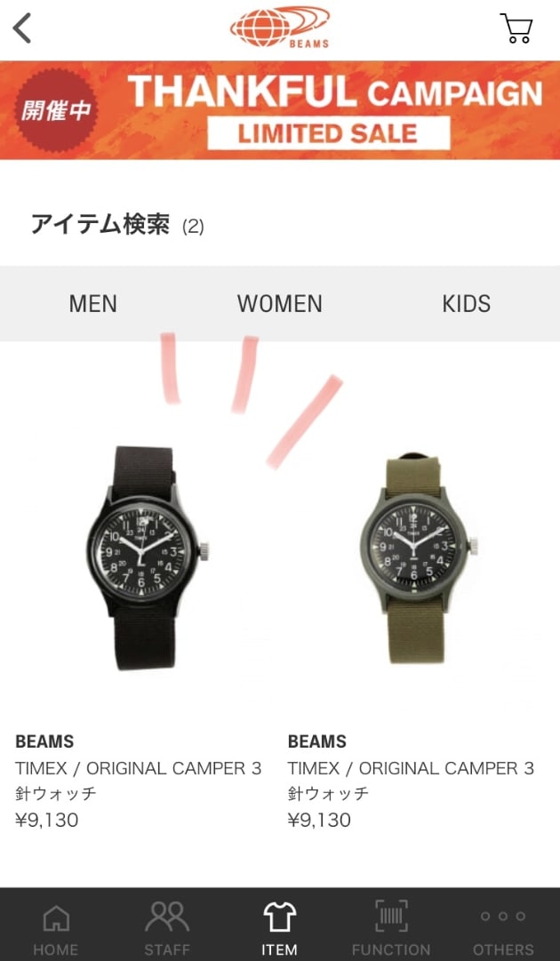Tap the BEAMS globe logo
The image size is (560, 961).
coord(279,28)
